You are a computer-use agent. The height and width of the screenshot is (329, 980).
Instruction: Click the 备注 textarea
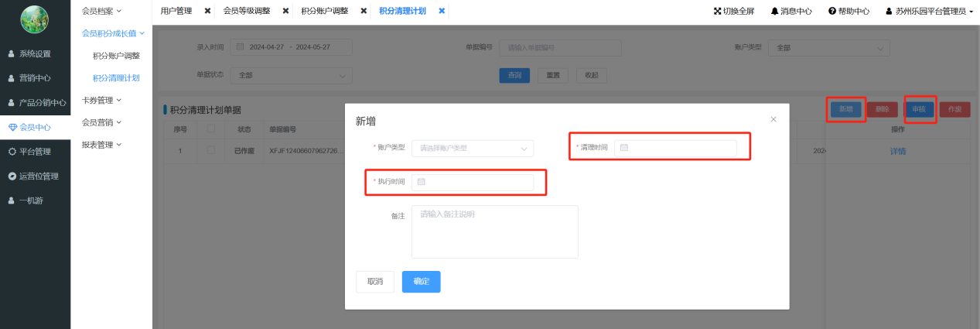[495, 231]
